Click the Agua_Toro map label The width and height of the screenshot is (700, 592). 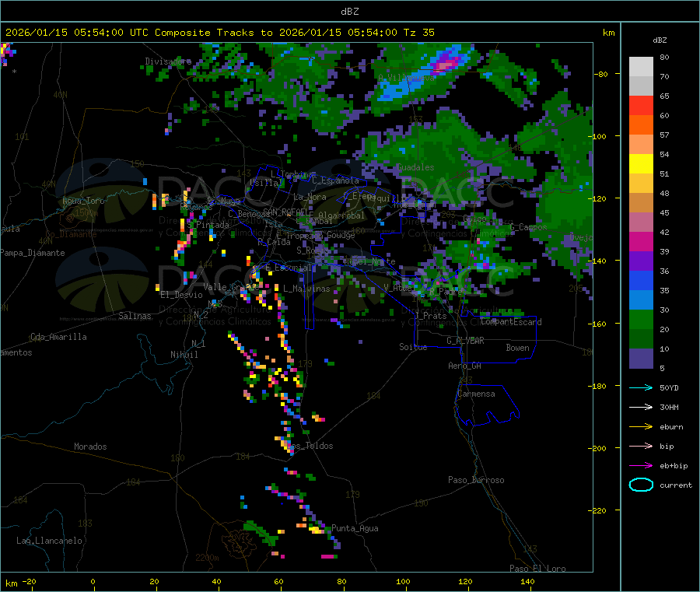[x=83, y=201]
